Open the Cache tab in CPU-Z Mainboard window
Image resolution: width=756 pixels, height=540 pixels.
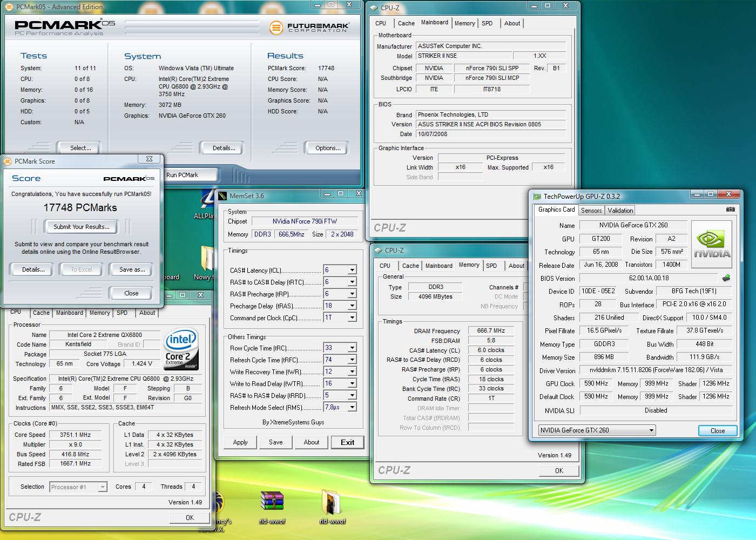(406, 23)
